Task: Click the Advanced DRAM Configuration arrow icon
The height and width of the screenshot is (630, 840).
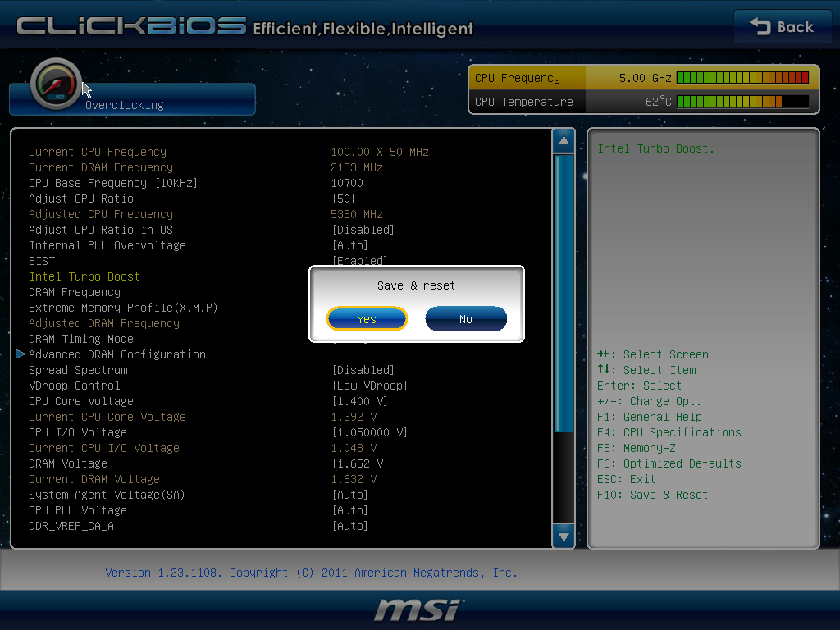Action: tap(21, 354)
